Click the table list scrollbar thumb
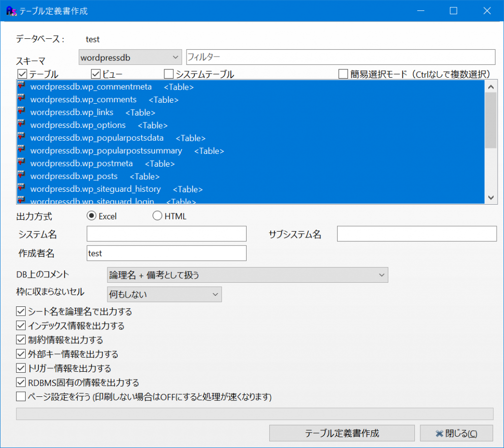This screenshot has width=504, height=448. click(491, 120)
